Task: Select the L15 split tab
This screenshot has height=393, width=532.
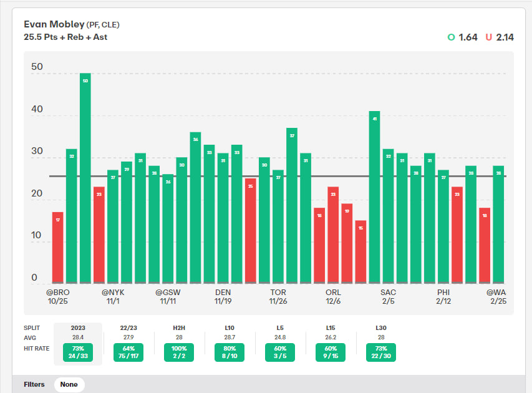Action: [x=331, y=328]
